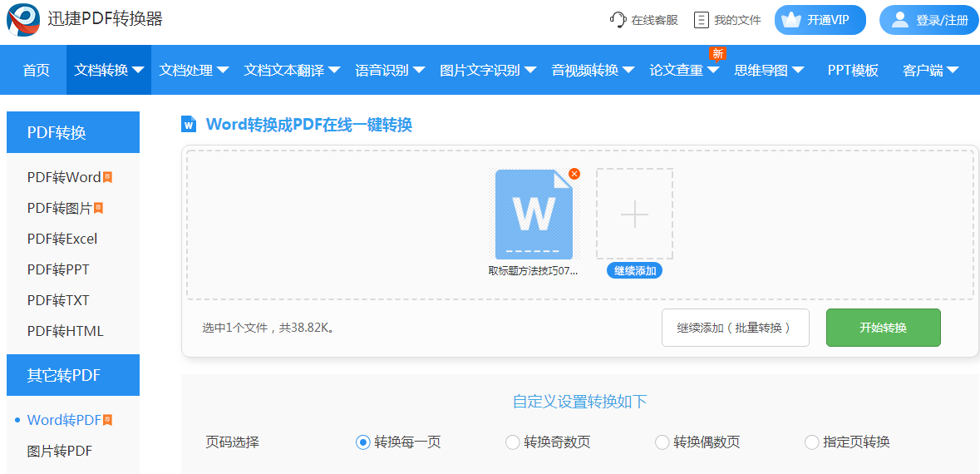Select the 转换每一页 radio button
This screenshot has width=980, height=474.
(x=362, y=442)
